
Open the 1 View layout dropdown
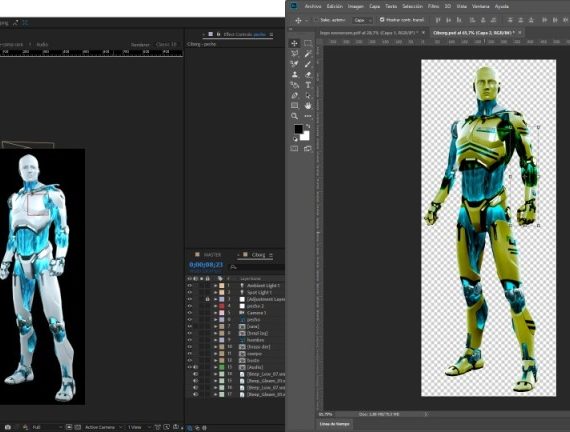[x=139, y=427]
